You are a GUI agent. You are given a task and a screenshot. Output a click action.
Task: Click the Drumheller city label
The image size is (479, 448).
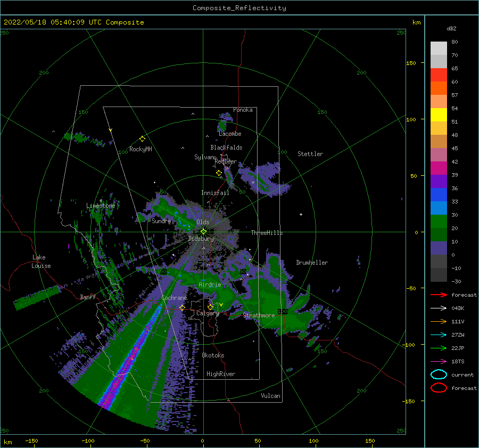(312, 263)
